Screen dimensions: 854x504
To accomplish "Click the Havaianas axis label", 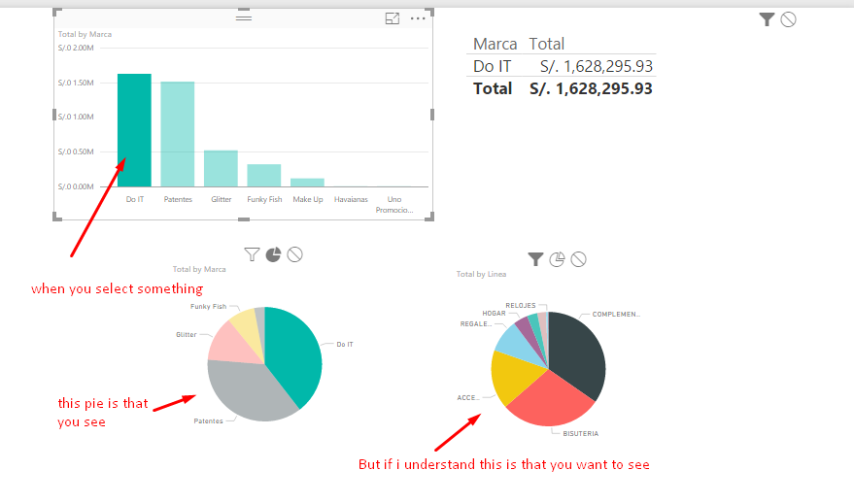I will coord(351,199).
